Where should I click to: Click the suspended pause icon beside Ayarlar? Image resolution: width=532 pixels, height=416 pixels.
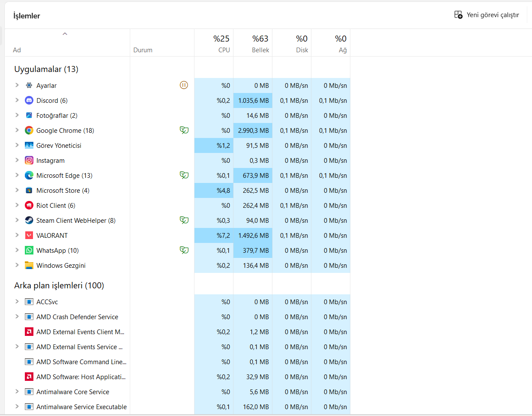coord(184,85)
